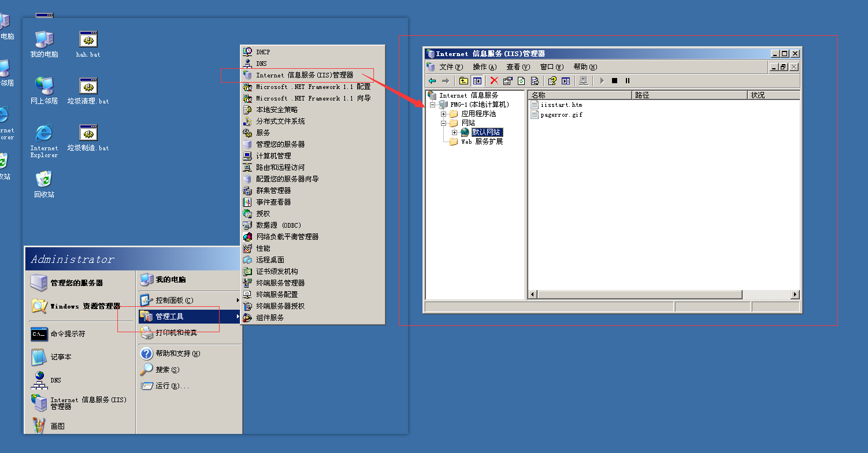Open 计算机管理 from the submenu
Viewport: 868px width, 453px height.
(x=313, y=156)
